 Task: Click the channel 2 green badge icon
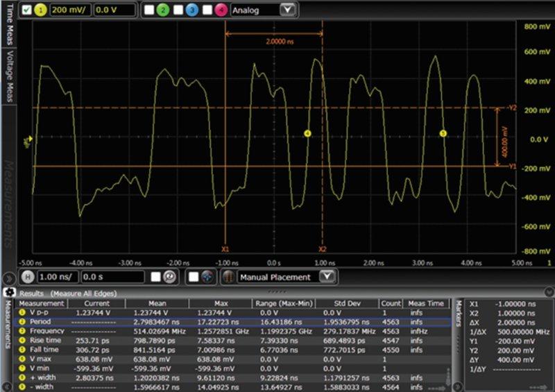[162, 10]
